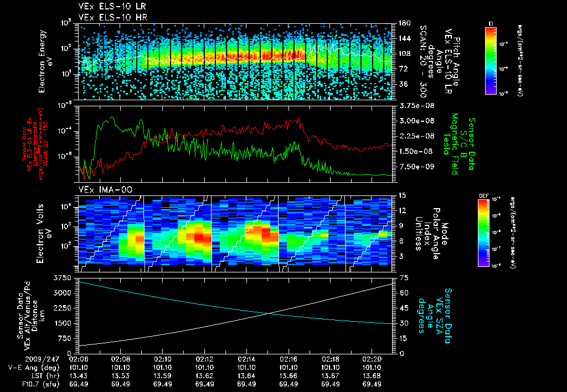The height and width of the screenshot is (392, 567).
Task: Click the 3.00e-08 magnetic field tick
Action: [x=416, y=121]
